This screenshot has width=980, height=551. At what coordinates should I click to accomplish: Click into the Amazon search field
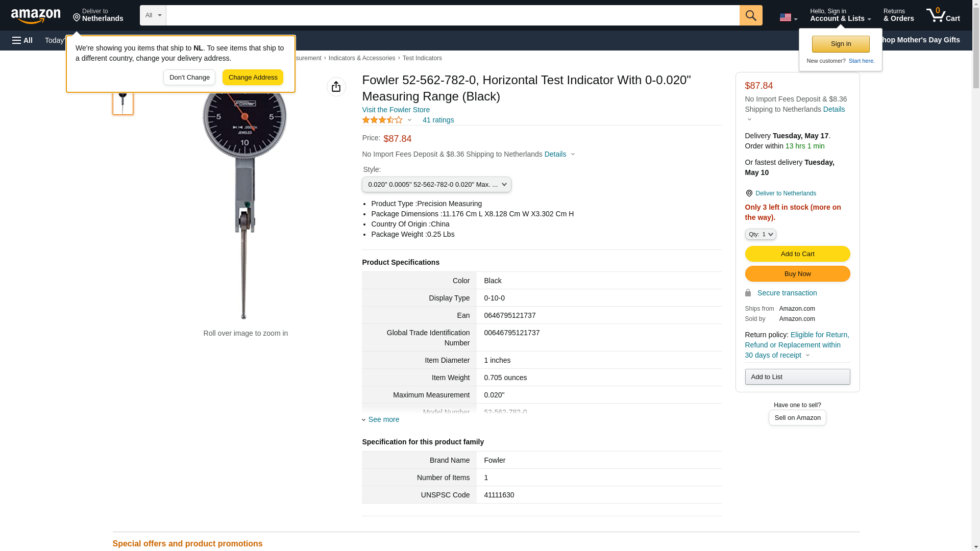coord(452,15)
